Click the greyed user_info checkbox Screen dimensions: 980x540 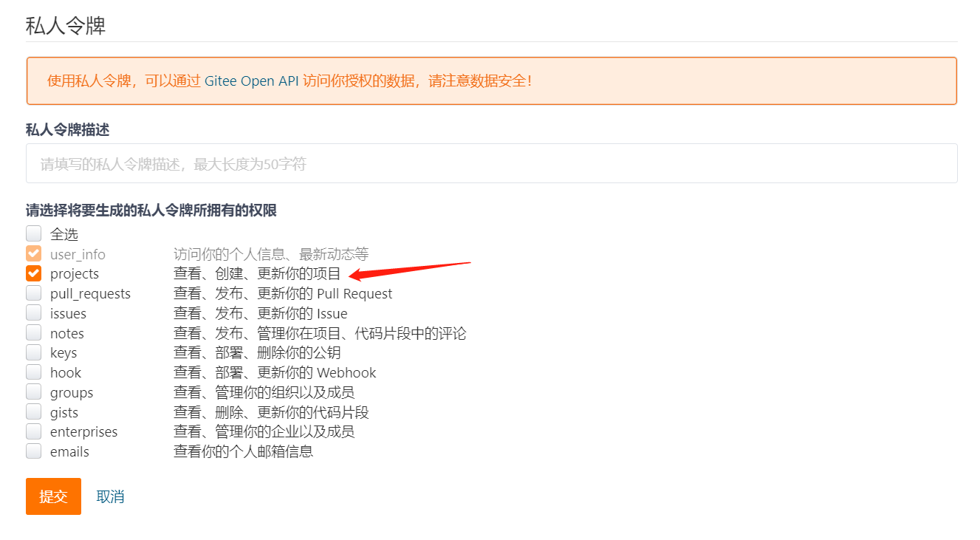[33, 253]
